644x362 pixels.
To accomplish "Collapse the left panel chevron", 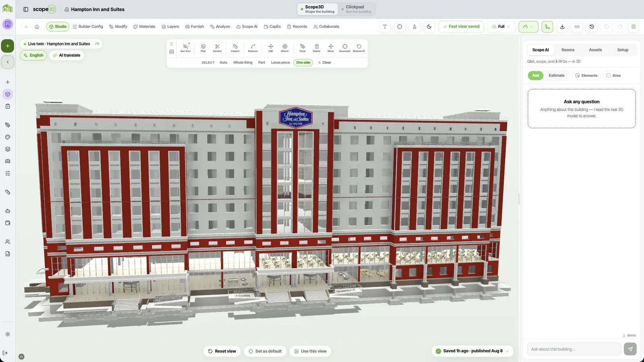I will 8,62.
